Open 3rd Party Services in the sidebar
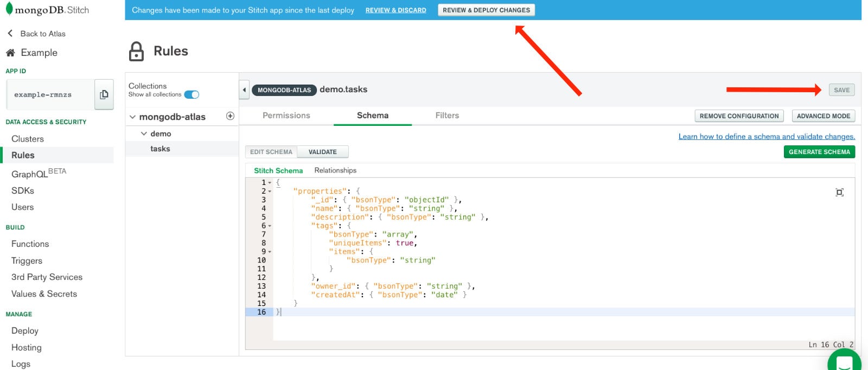868x370 pixels. point(47,277)
